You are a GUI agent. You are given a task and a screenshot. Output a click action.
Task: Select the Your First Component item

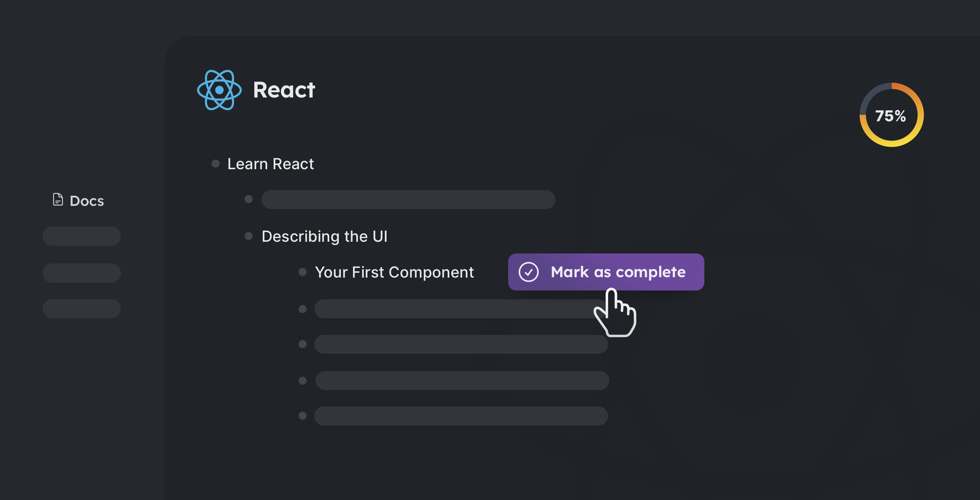pos(394,272)
